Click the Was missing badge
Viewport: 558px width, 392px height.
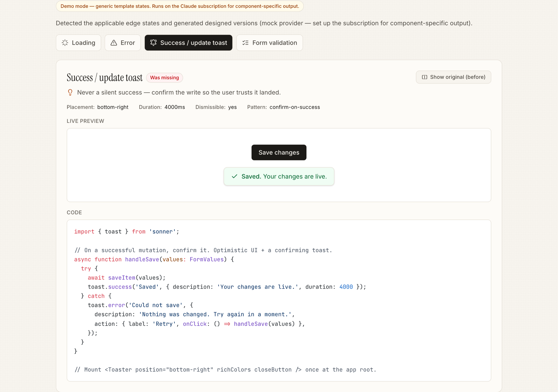(164, 78)
